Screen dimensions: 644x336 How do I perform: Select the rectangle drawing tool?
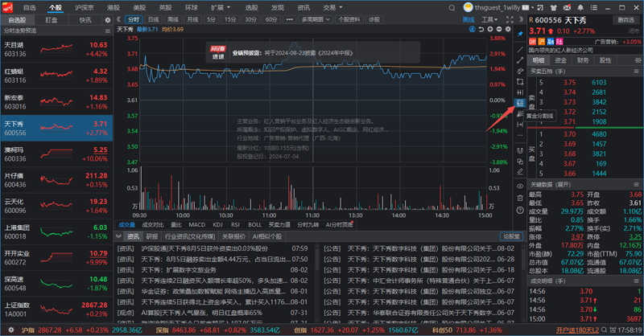pos(520,81)
